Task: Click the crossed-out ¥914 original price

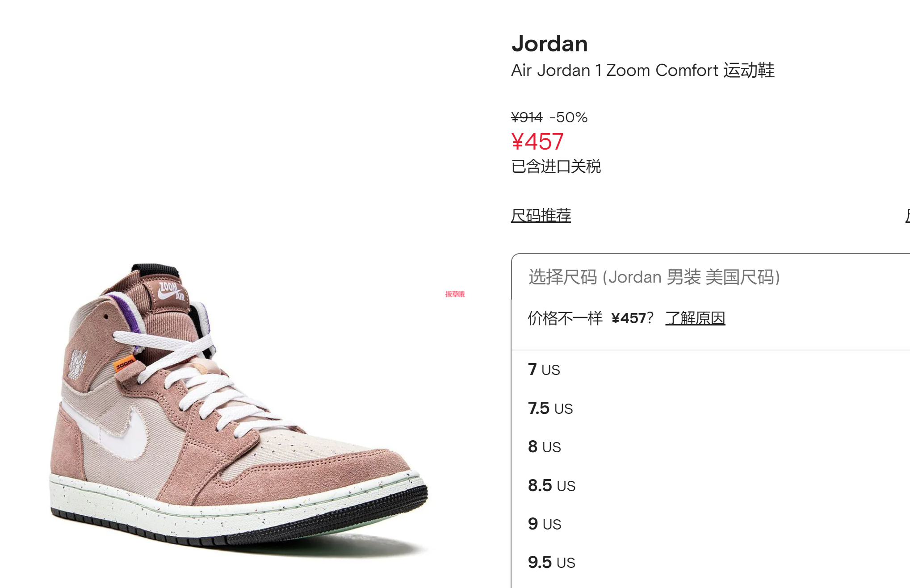Action: tap(527, 117)
